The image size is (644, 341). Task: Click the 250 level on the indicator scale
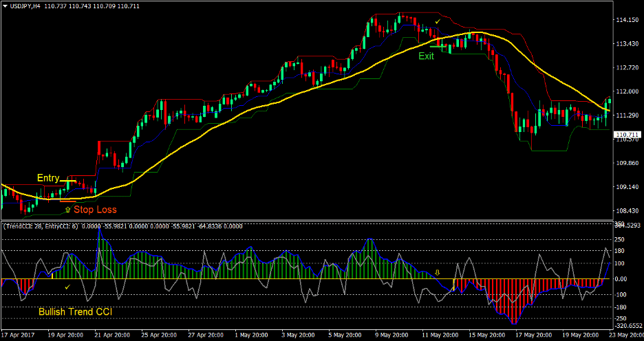point(620,240)
